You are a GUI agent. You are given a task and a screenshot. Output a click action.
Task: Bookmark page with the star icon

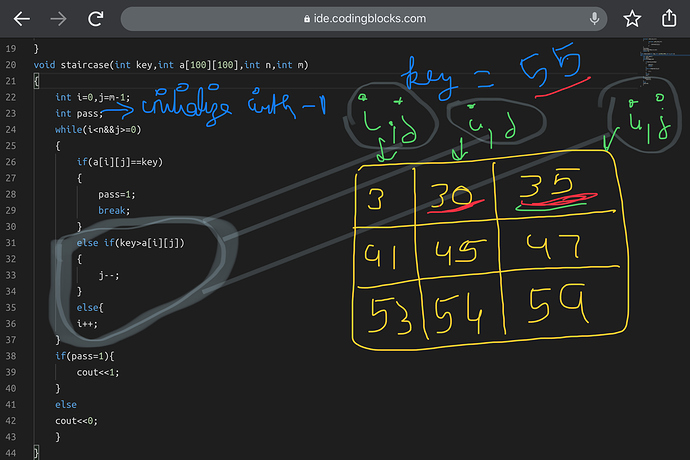pos(632,18)
